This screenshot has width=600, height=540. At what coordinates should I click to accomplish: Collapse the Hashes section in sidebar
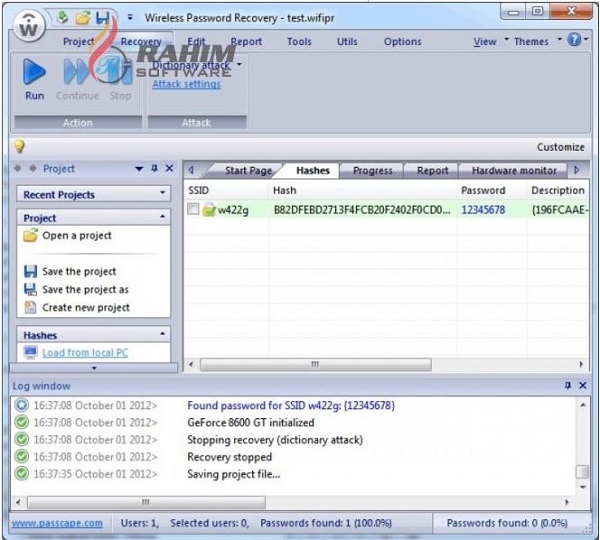(163, 334)
